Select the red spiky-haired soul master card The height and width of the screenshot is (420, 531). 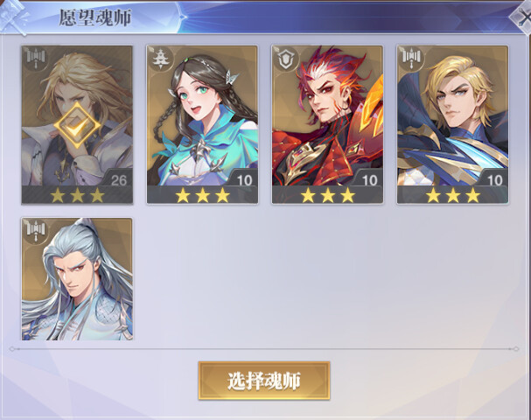point(327,124)
